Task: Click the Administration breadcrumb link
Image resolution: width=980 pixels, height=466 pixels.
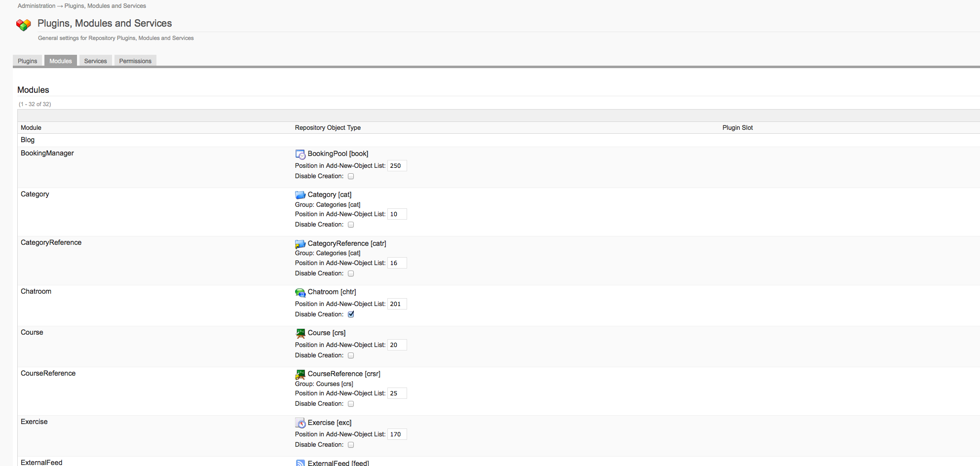Action: click(x=37, y=6)
